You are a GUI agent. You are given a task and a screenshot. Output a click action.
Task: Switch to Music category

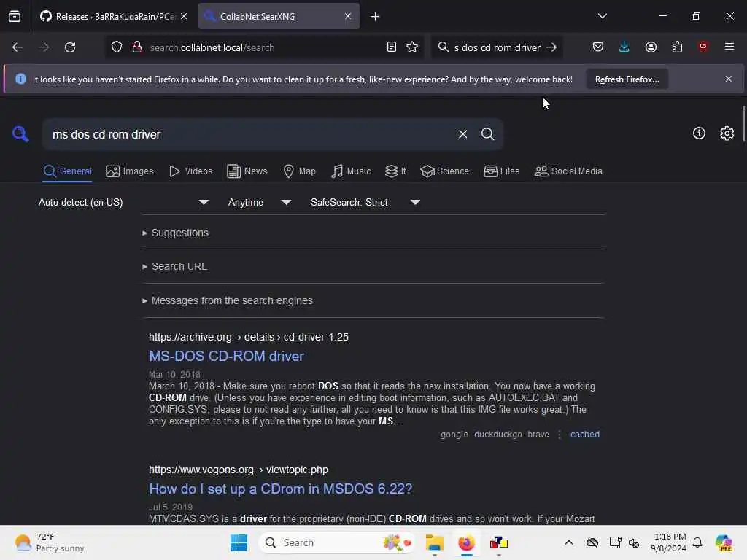point(351,171)
